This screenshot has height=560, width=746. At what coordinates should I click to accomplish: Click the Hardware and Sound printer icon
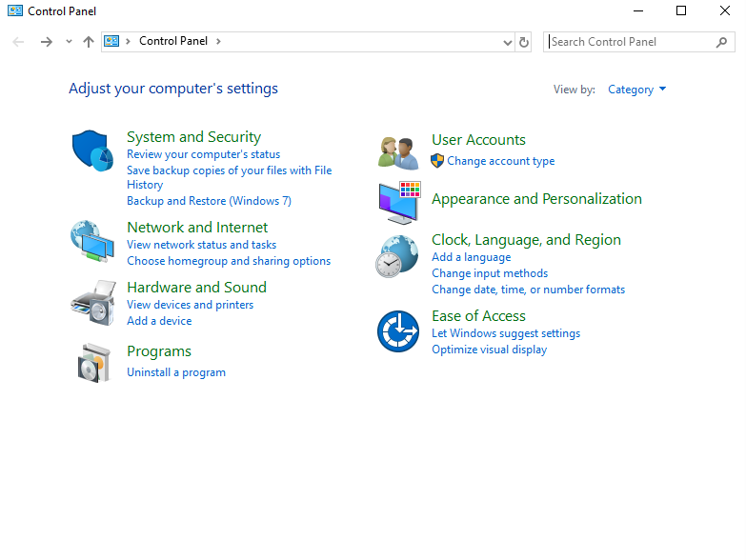[x=92, y=302]
